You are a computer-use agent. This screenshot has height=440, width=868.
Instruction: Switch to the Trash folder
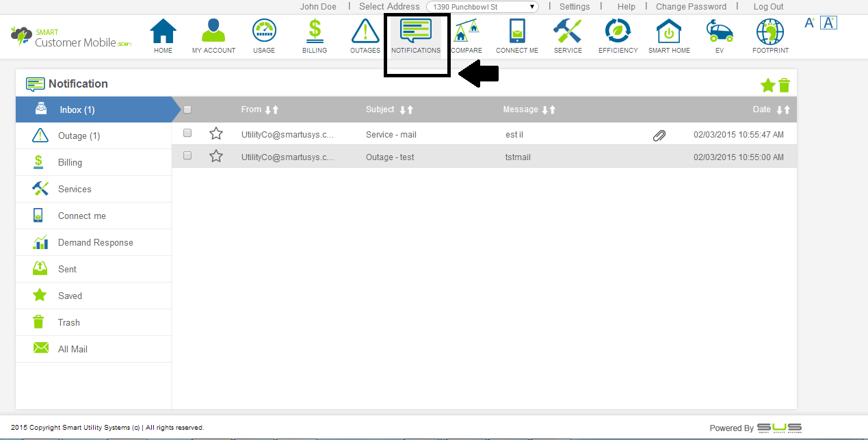coord(68,322)
